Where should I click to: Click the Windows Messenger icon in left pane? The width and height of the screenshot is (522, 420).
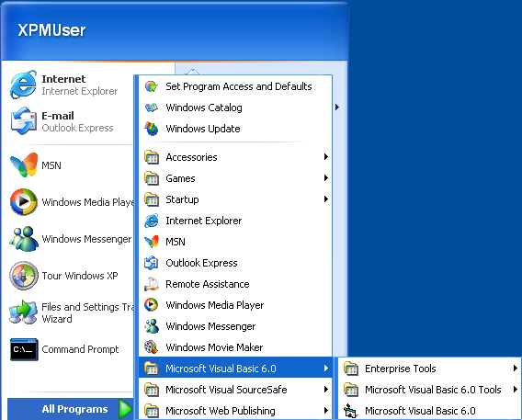[24, 239]
